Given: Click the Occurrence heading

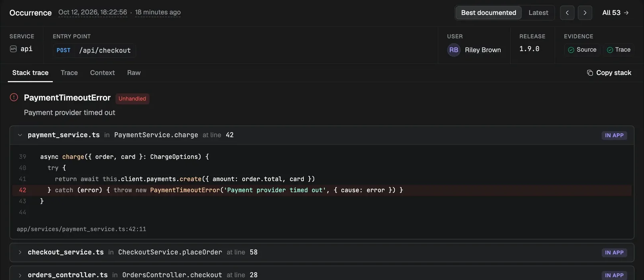Looking at the screenshot, I should pos(30,13).
